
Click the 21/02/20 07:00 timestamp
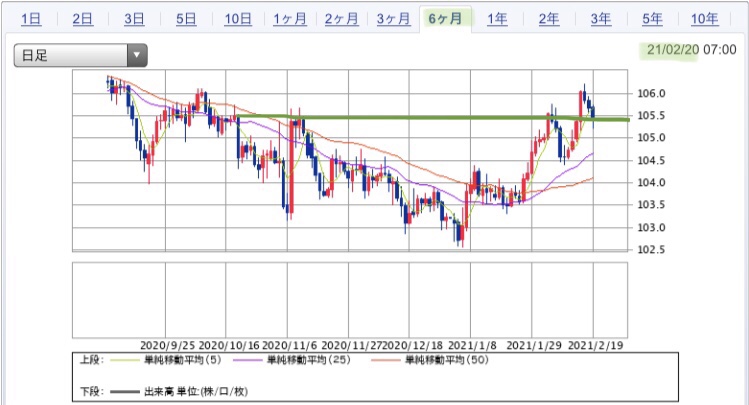[x=691, y=50]
